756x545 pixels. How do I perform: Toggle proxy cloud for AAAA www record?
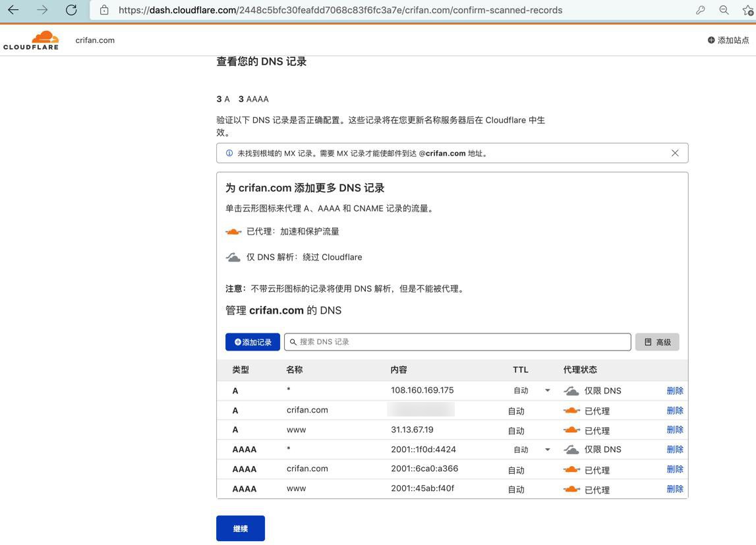(571, 489)
